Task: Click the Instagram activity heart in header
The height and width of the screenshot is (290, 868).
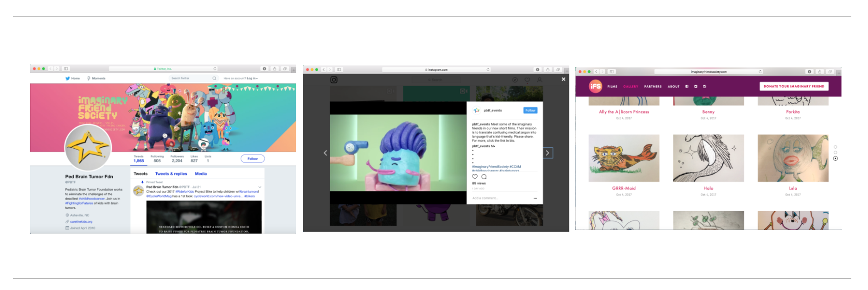Action: point(527,80)
